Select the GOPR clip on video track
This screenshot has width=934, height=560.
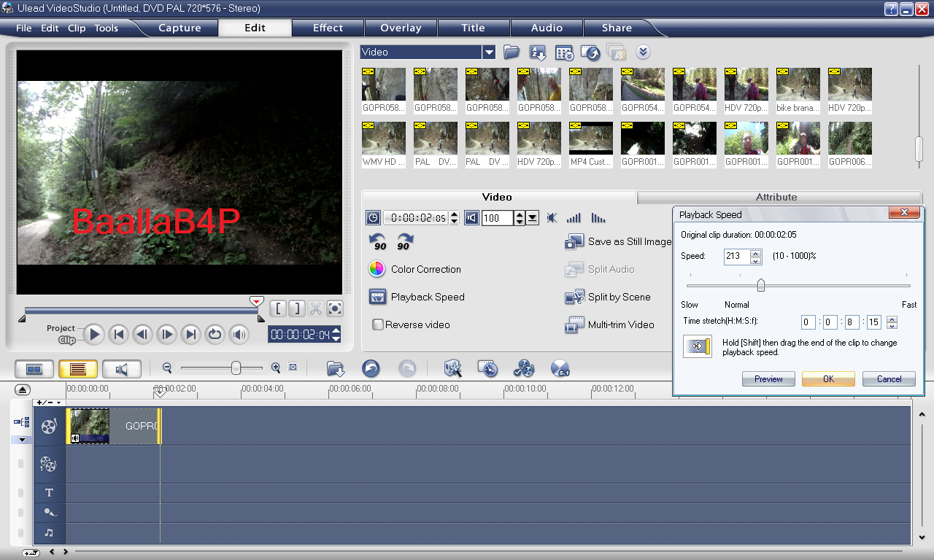click(x=114, y=426)
